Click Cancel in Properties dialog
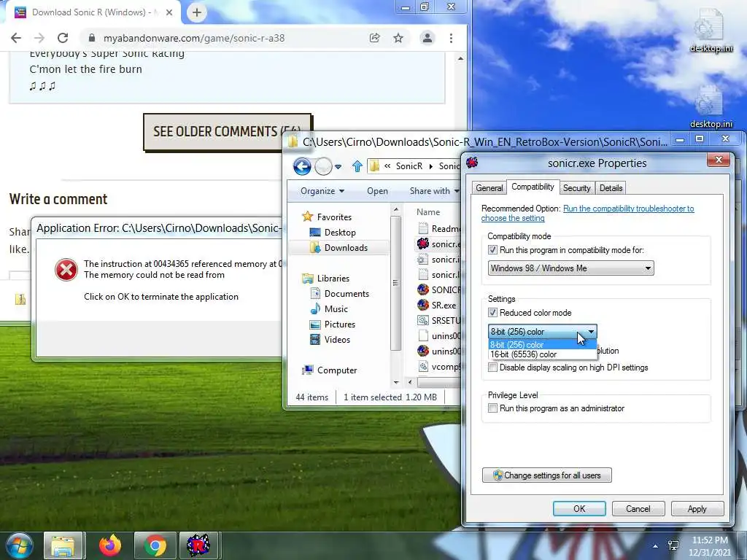The image size is (747, 560). tap(638, 508)
